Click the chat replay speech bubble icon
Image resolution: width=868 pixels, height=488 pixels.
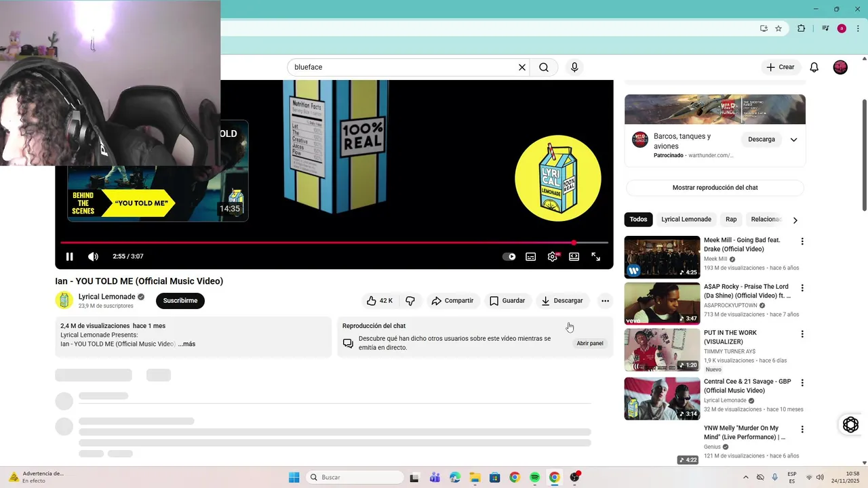pyautogui.click(x=348, y=344)
